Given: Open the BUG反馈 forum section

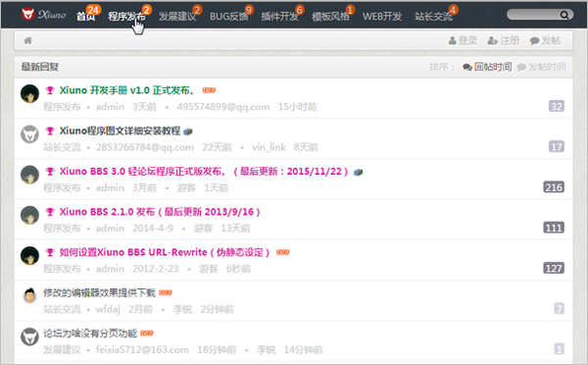Looking at the screenshot, I should click(x=228, y=17).
